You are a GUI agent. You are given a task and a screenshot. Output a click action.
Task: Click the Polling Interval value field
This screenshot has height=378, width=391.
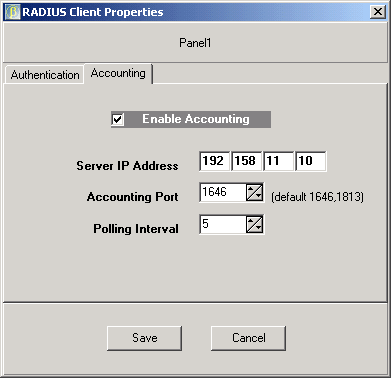coord(223,224)
